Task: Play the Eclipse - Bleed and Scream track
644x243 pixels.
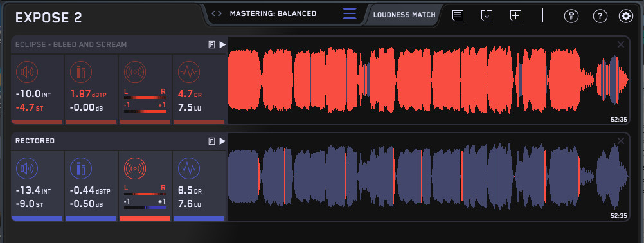Action: pyautogui.click(x=222, y=45)
